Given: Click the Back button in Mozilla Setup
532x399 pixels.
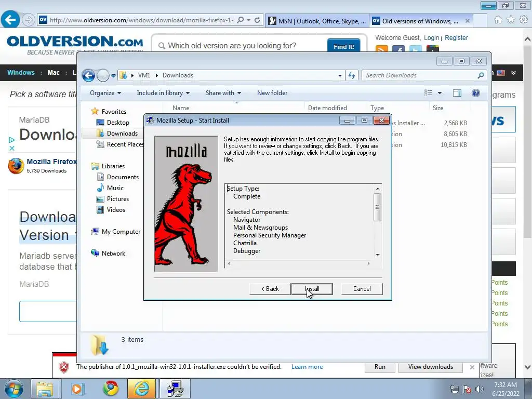Looking at the screenshot, I should tap(270, 289).
